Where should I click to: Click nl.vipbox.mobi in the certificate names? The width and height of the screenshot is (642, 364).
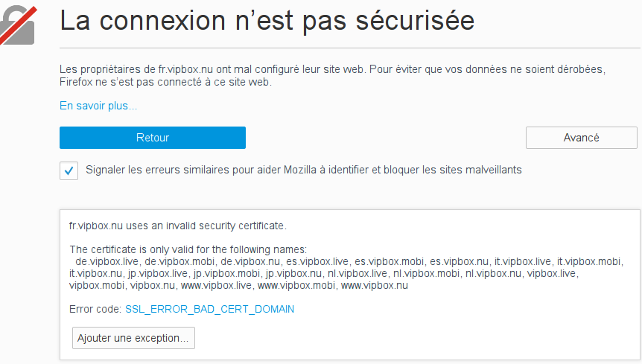point(426,273)
